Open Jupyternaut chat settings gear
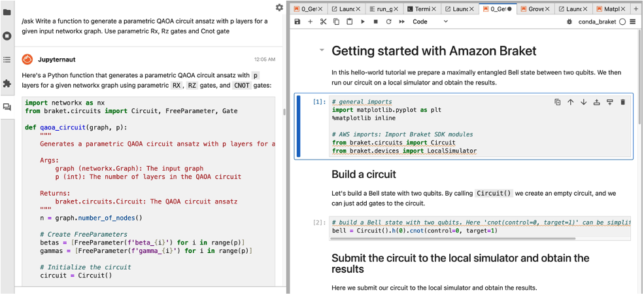 (279, 8)
